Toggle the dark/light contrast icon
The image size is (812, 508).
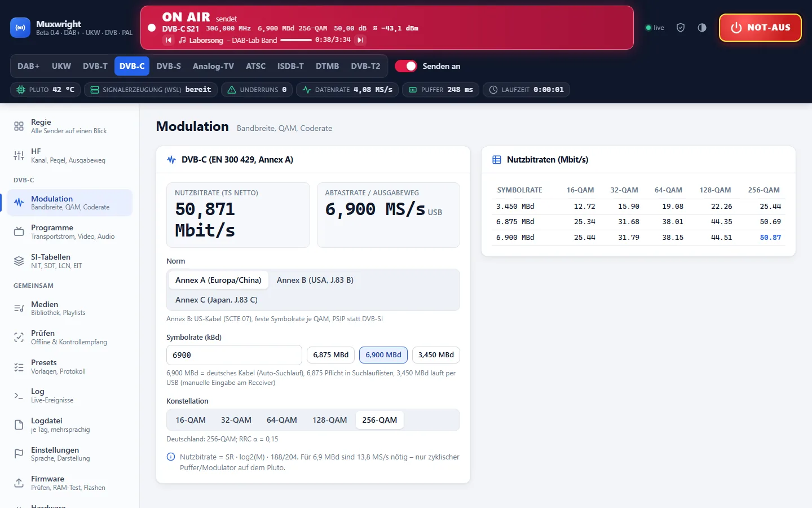[702, 28]
